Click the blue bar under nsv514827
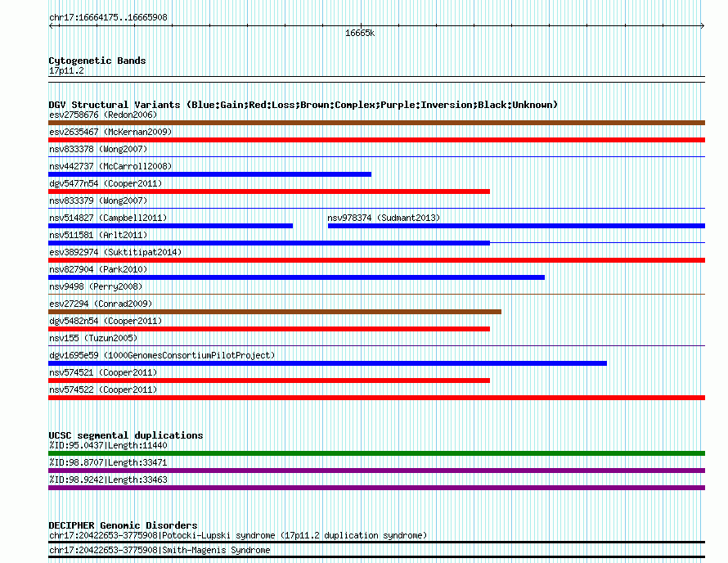This screenshot has width=728, height=563. point(170,226)
